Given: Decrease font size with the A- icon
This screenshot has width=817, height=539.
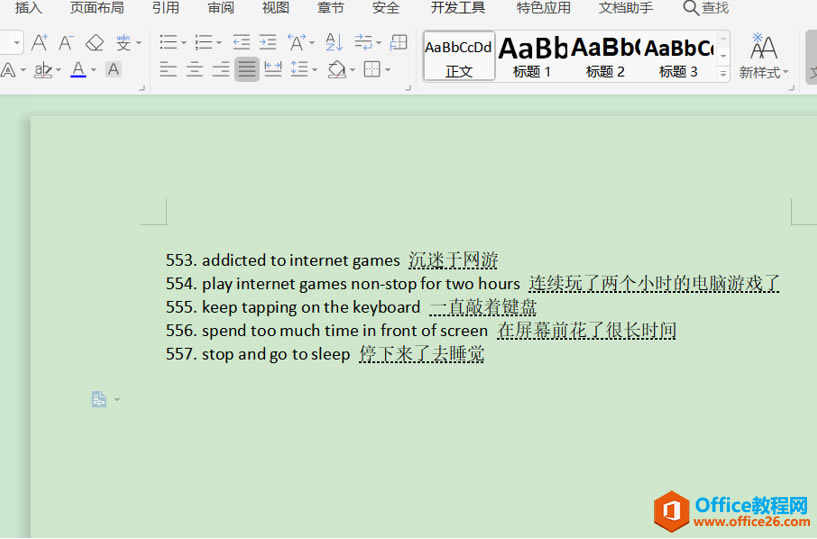Looking at the screenshot, I should (66, 42).
